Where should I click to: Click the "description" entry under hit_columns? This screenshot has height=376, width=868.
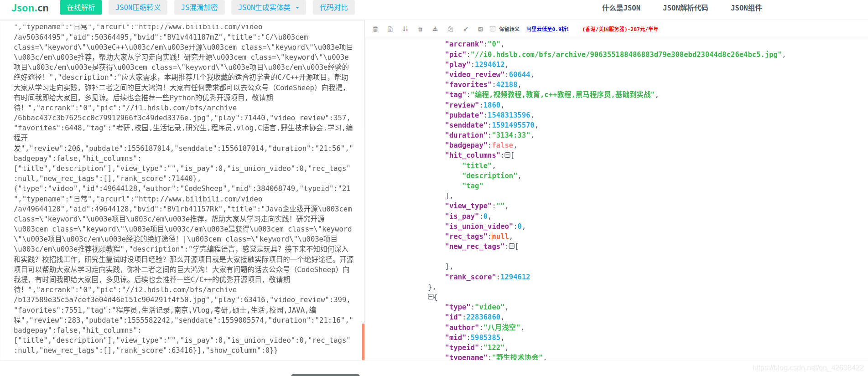(x=490, y=176)
